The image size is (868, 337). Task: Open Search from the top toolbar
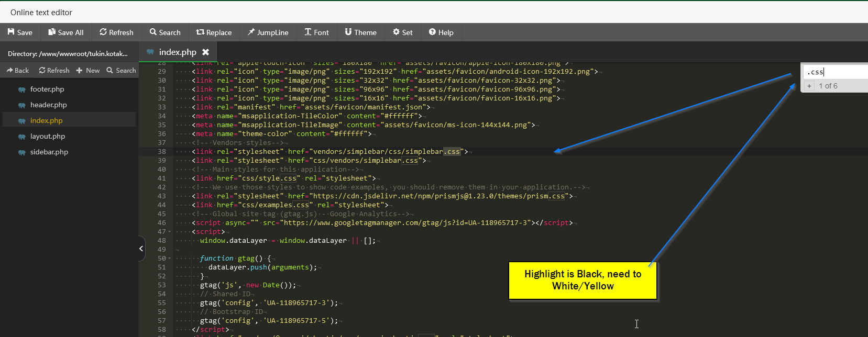165,32
